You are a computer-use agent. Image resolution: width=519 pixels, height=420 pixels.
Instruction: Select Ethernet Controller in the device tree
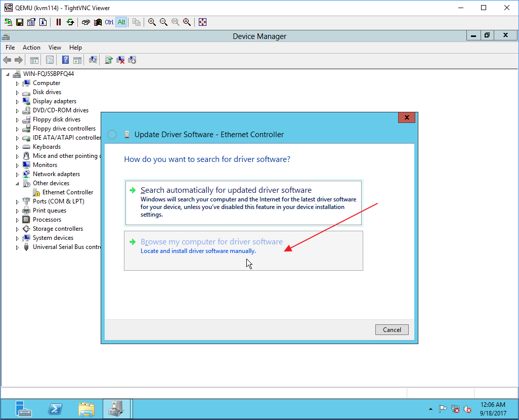tap(67, 192)
